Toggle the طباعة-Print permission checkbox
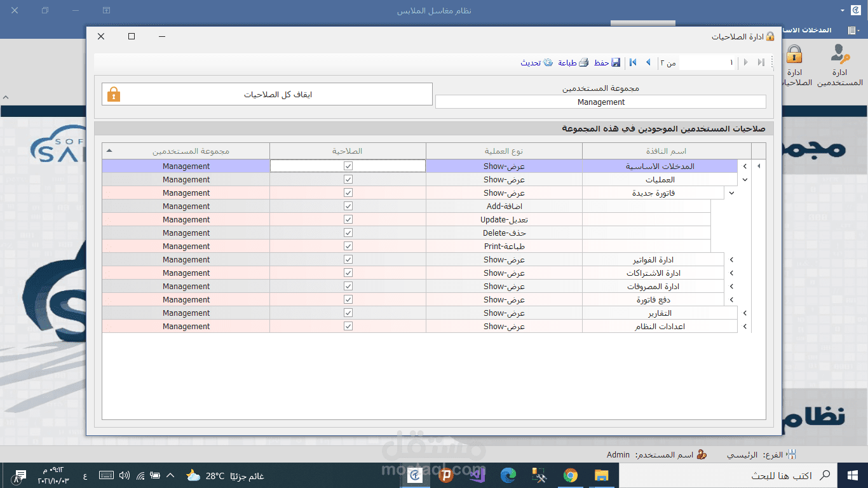 [348, 246]
